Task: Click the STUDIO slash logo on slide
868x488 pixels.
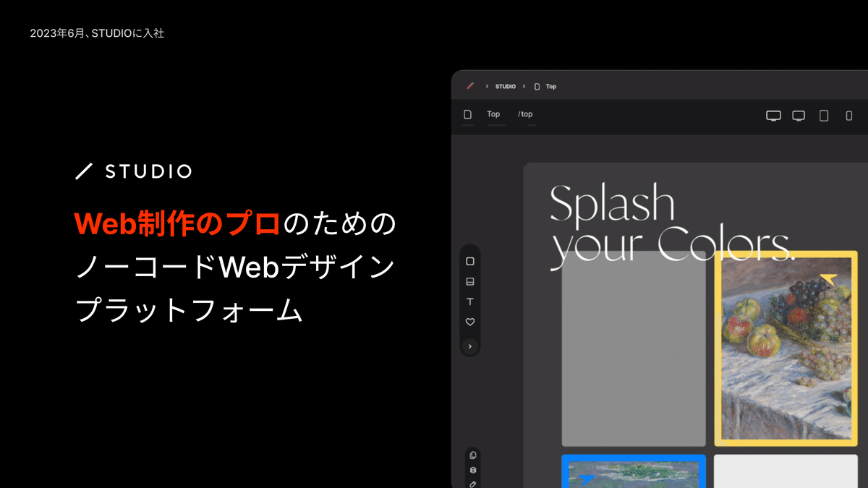Action: tap(134, 171)
